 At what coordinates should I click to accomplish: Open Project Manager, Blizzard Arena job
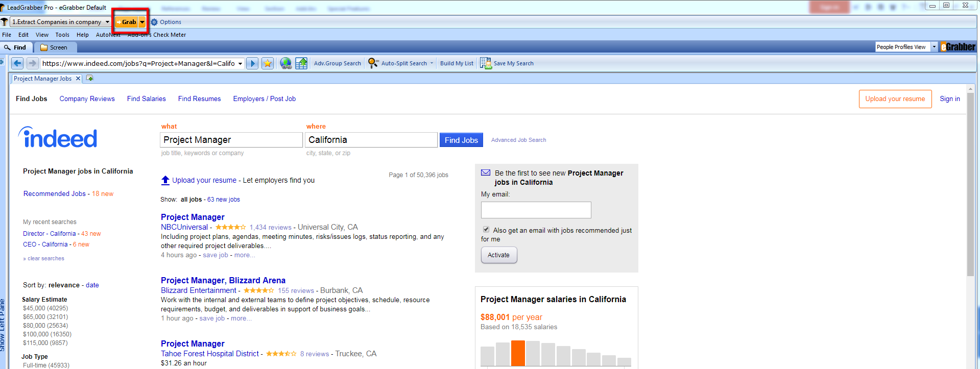click(x=223, y=280)
